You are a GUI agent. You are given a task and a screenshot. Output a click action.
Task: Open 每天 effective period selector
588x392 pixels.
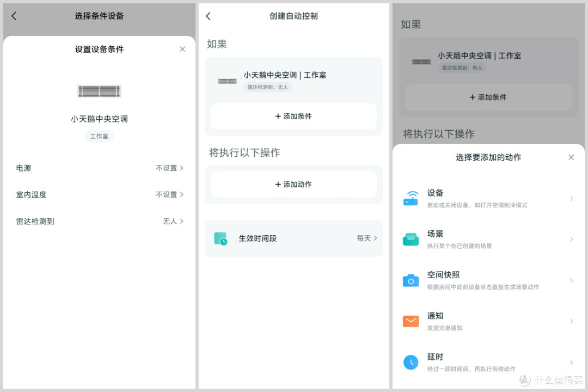point(367,238)
